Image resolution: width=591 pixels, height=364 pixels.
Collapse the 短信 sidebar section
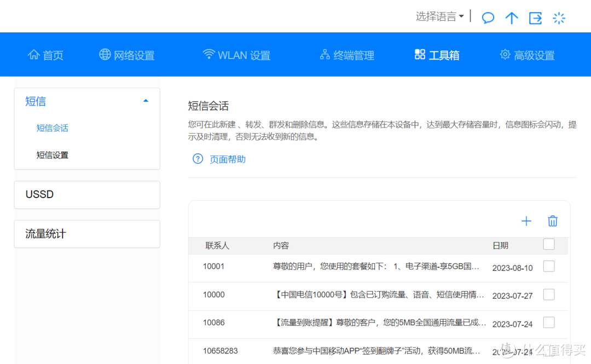pos(87,101)
